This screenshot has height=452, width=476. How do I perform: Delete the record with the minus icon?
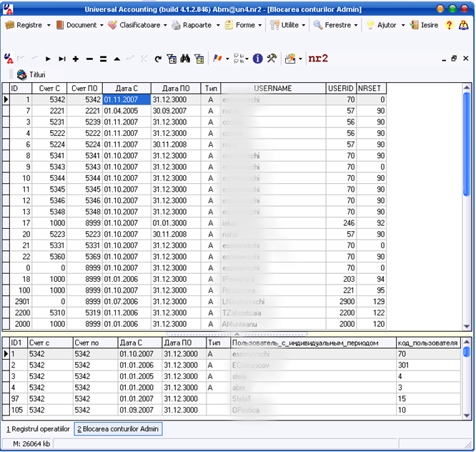[89, 59]
